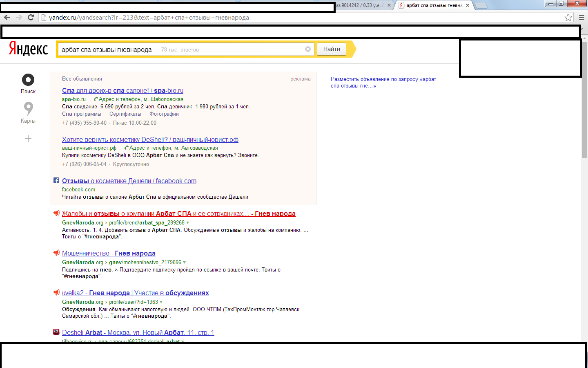The height and width of the screenshot is (368, 588).
Task: Click phone number +7 (495) 955-90-40
Action: (84, 123)
